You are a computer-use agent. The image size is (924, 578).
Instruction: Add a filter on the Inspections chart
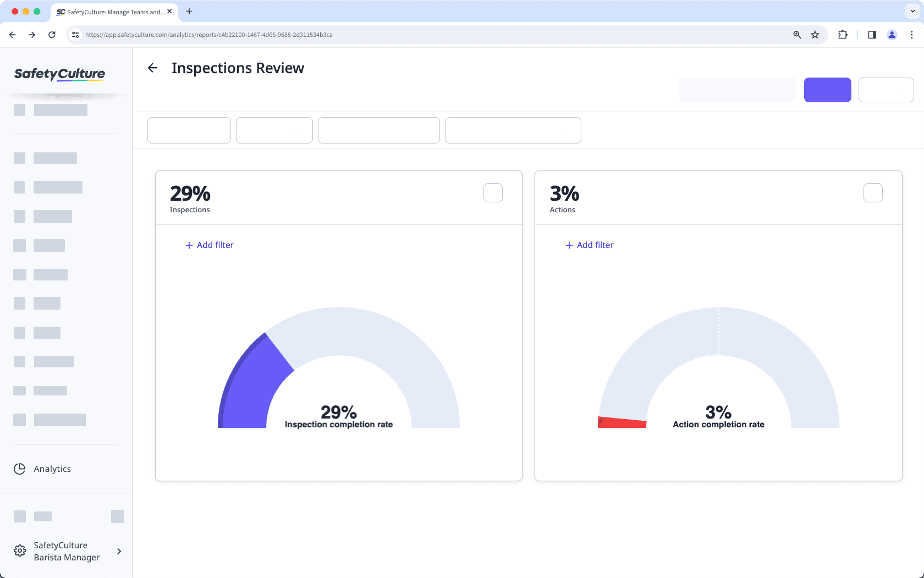(x=209, y=245)
